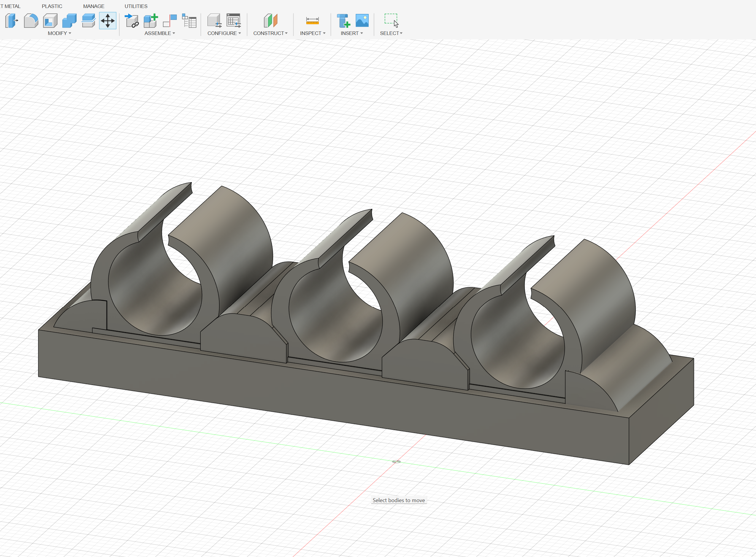Select the Joint Origin icon
The image size is (756, 557).
[170, 21]
